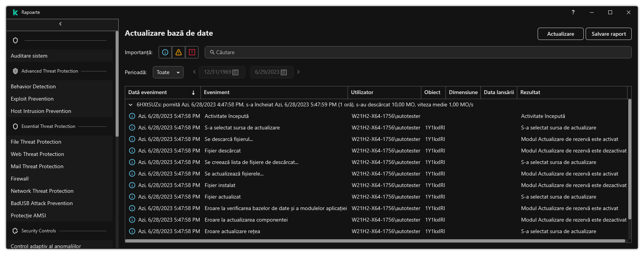Click the Salvare raport button
This screenshot has height=255, width=644.
[608, 34]
